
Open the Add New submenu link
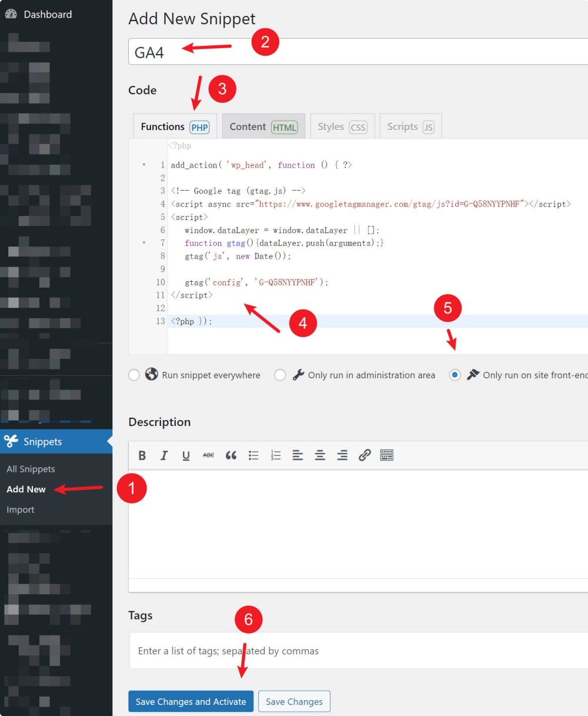coord(26,489)
